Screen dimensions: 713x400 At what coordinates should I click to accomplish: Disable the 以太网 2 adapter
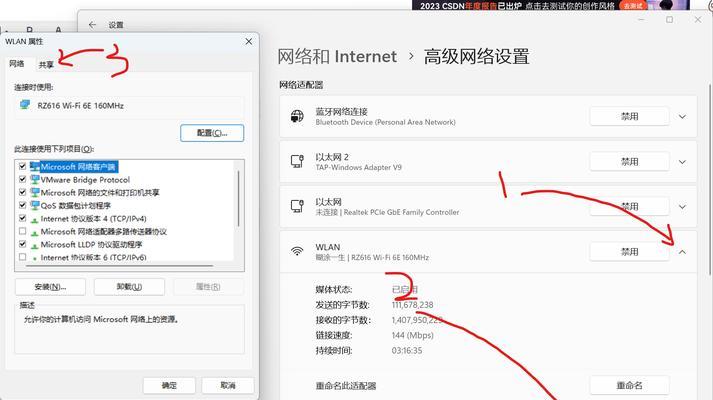(629, 161)
